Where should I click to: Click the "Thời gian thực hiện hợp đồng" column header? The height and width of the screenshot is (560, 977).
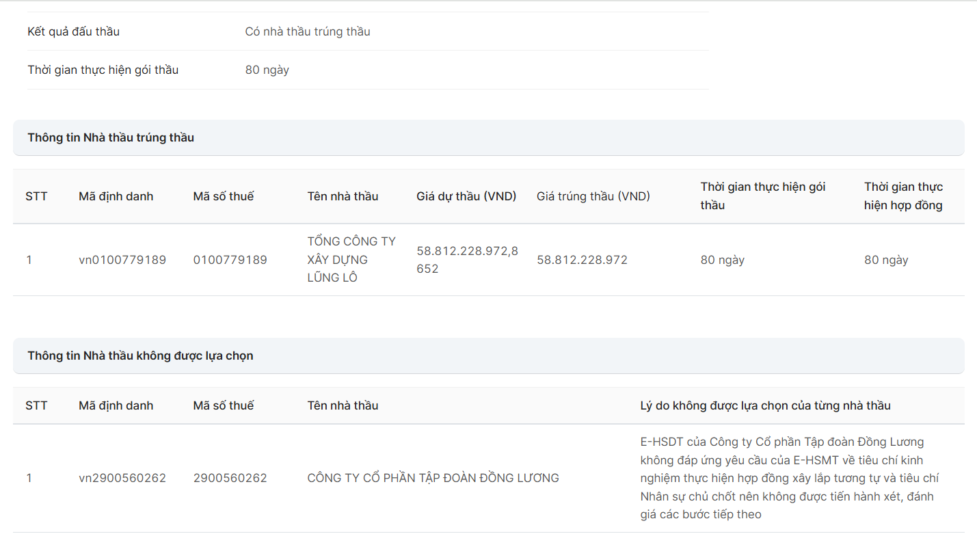[903, 196]
